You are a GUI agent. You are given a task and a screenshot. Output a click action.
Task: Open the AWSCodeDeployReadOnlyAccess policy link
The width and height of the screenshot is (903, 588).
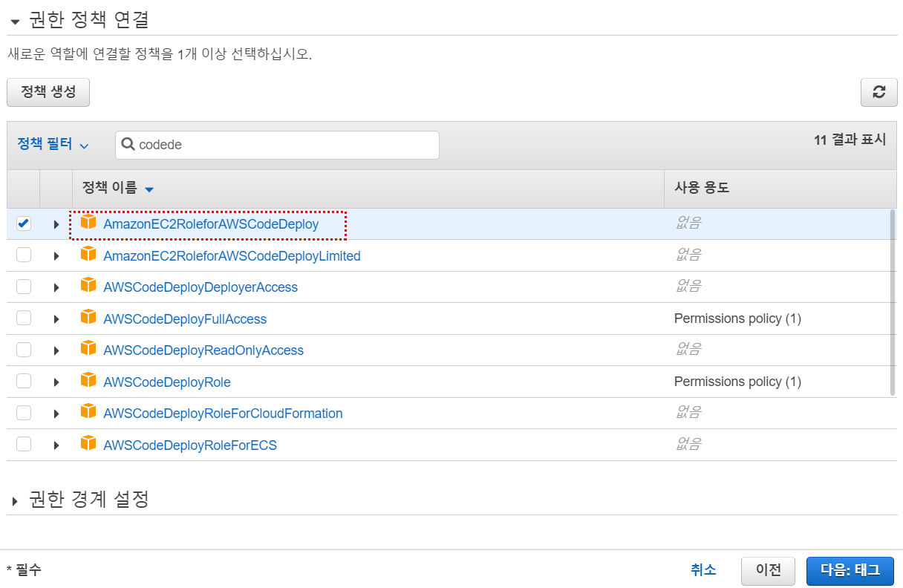(203, 350)
